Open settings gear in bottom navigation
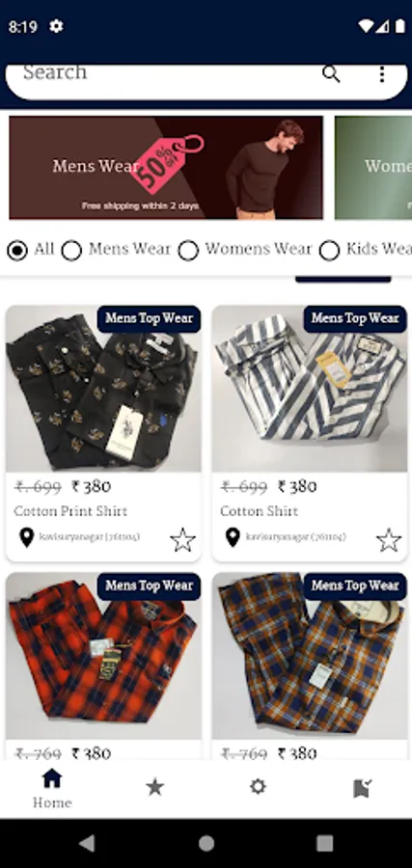Screen dimensions: 412x868 (258, 787)
